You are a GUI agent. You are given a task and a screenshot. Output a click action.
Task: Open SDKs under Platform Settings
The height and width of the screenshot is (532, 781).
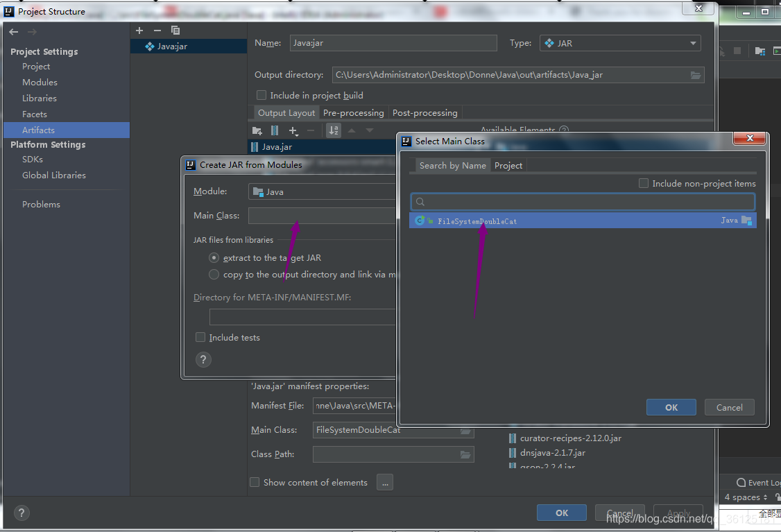(33, 160)
